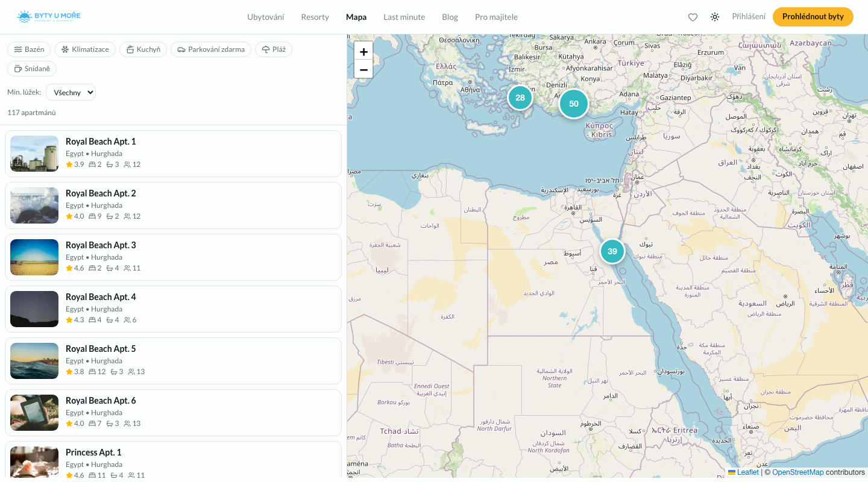Click the Royal Beach Apt. 6 thumbnail
This screenshot has height=482, width=868.
(x=34, y=413)
